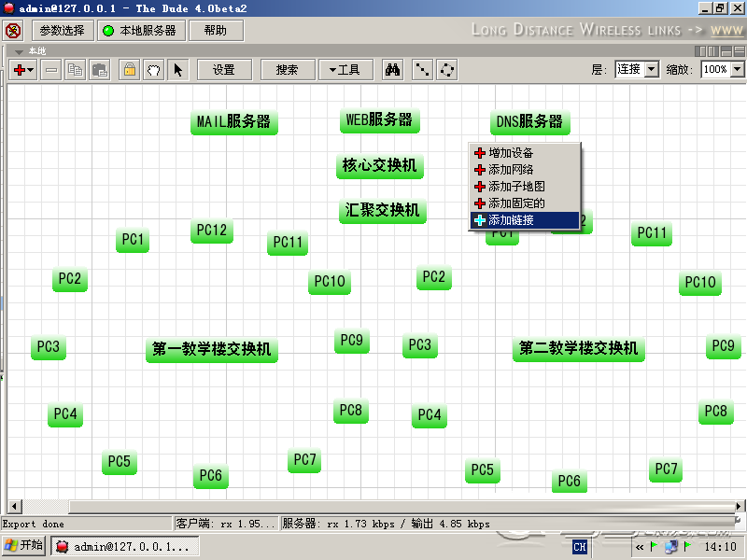Choose 添加固定的 in context menu
Image resolution: width=747 pixels, height=560 pixels.
(525, 203)
